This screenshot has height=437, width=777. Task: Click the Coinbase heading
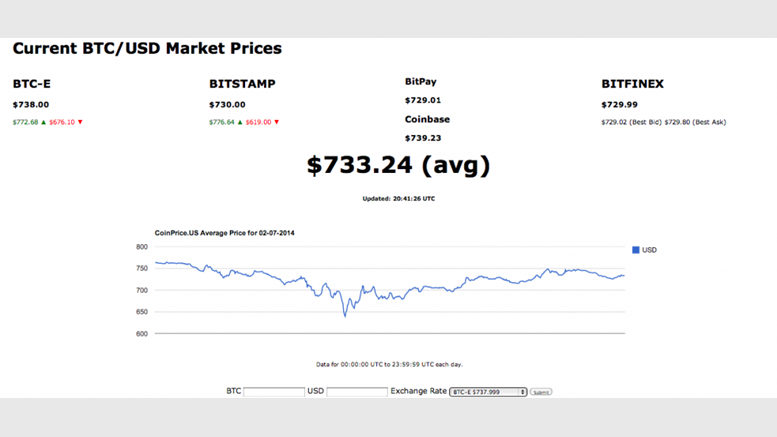(427, 119)
